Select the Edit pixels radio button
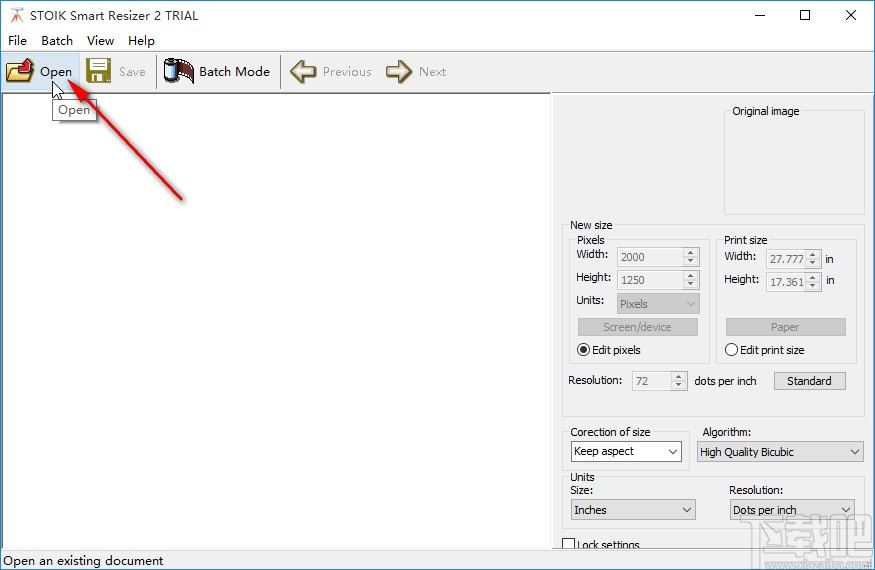This screenshot has height=570, width=875. tap(583, 350)
